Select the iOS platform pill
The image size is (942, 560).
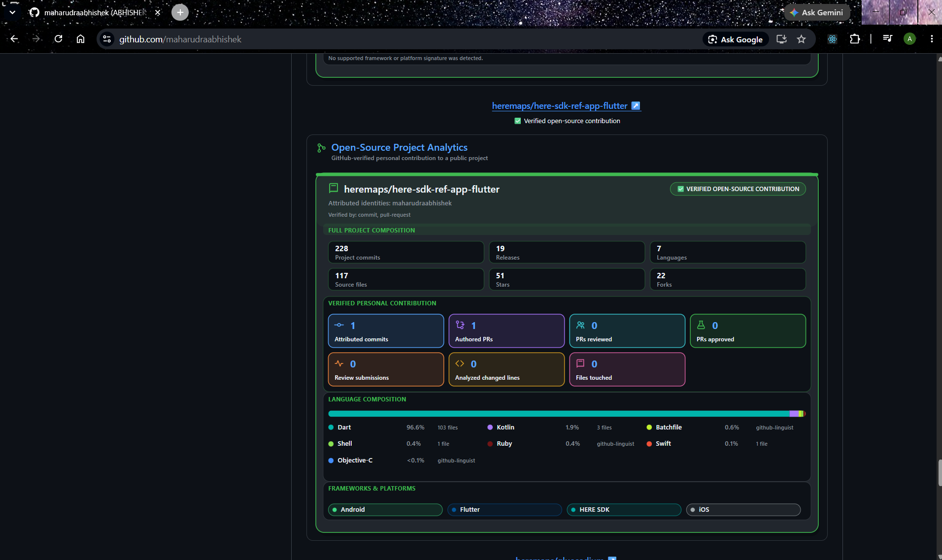tap(743, 510)
